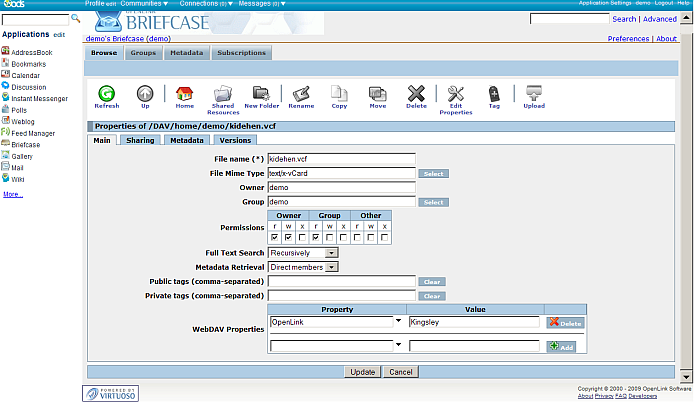Screen dimensions: 700x413
Task: Switch to the Sharing tab
Action: click(140, 141)
